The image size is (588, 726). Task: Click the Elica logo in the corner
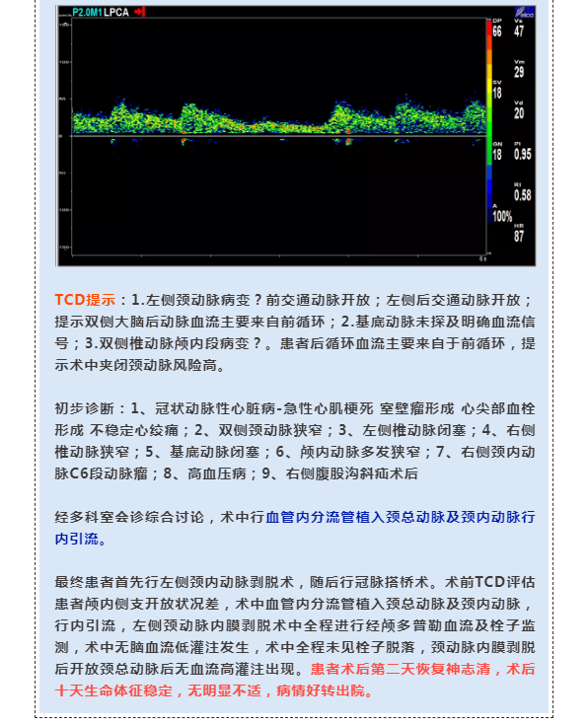click(525, 13)
